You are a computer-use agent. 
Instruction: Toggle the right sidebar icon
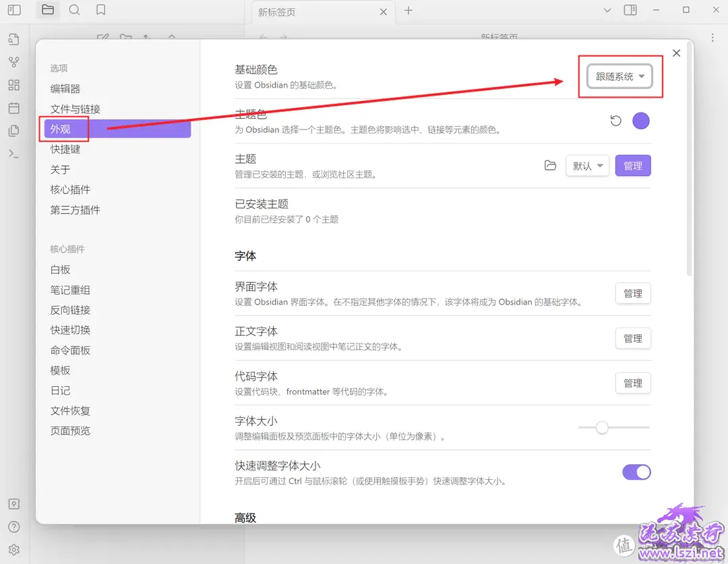tap(630, 10)
